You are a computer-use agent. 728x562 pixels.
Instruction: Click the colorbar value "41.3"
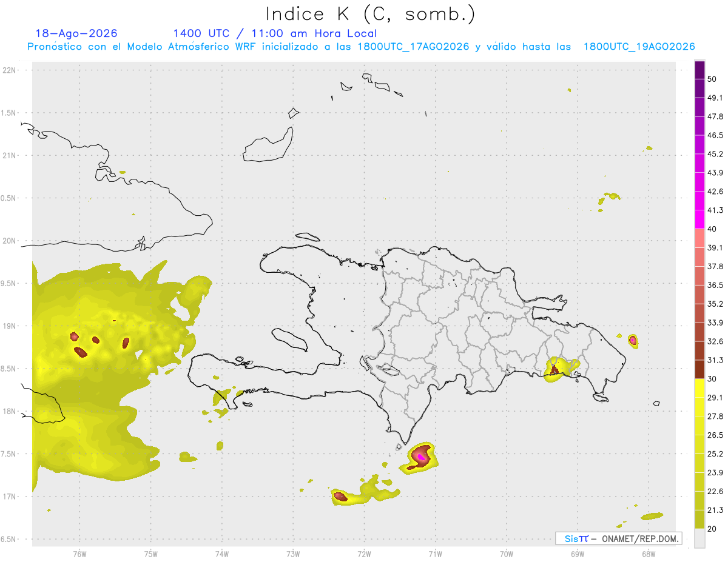click(x=715, y=210)
